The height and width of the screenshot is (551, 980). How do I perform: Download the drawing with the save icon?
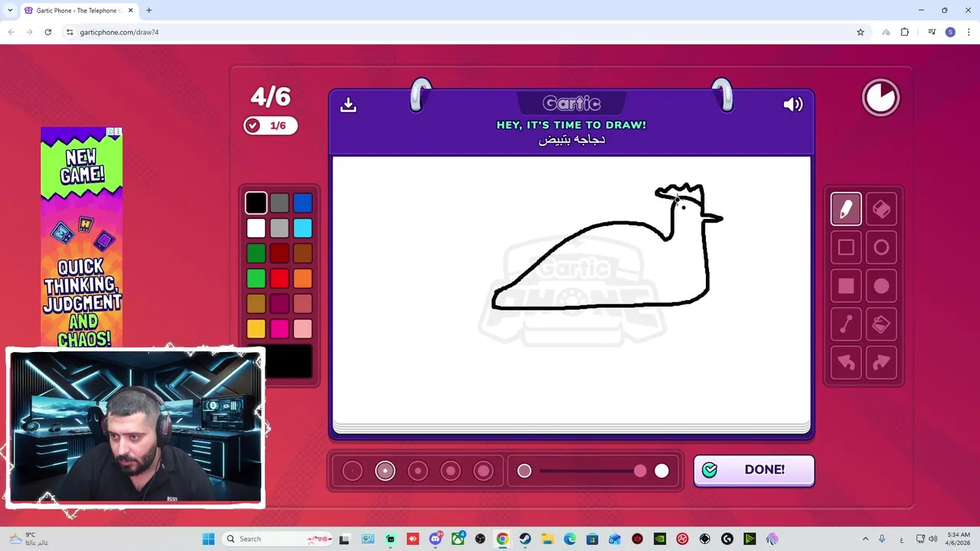click(x=348, y=104)
